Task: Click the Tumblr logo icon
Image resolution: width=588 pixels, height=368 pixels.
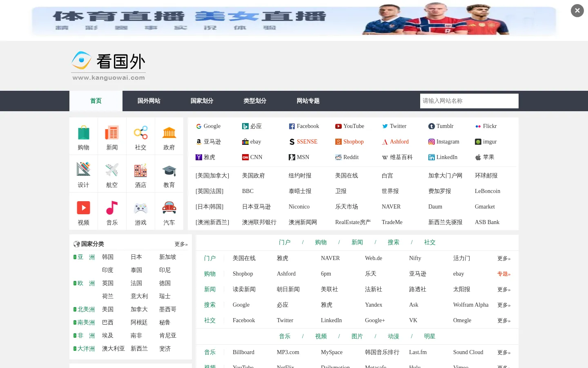Action: coord(432,126)
